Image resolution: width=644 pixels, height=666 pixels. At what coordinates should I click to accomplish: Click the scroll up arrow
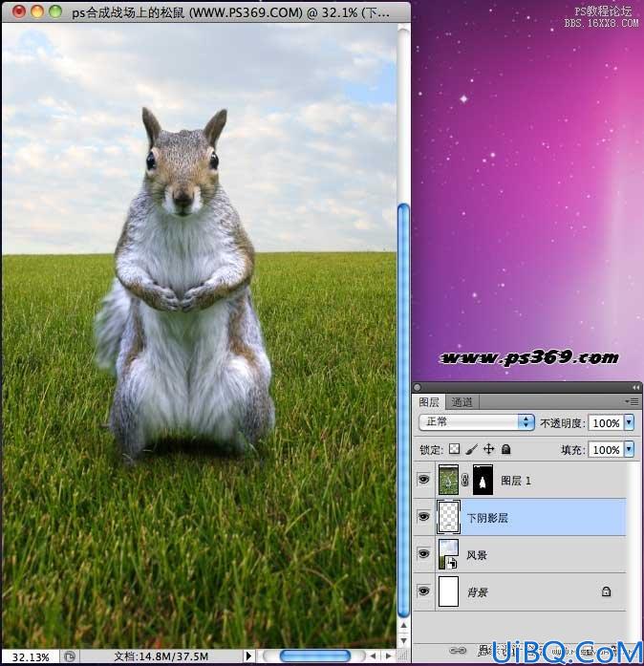click(x=403, y=626)
